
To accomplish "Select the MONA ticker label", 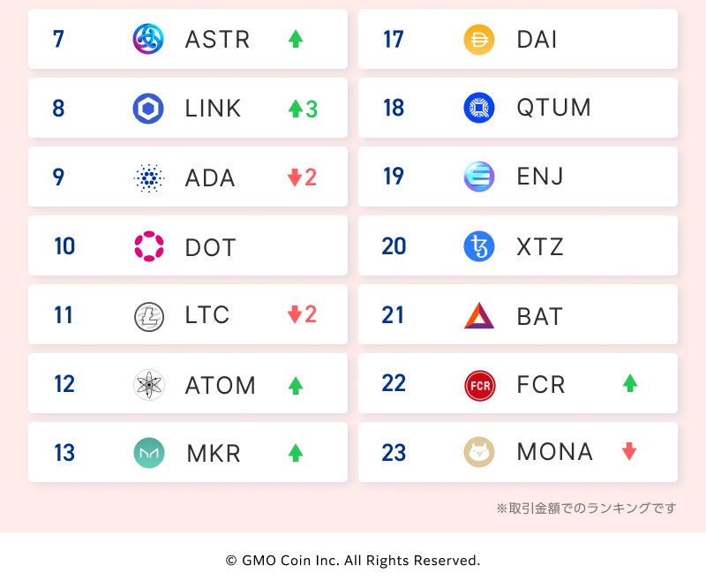I will pos(554,453).
